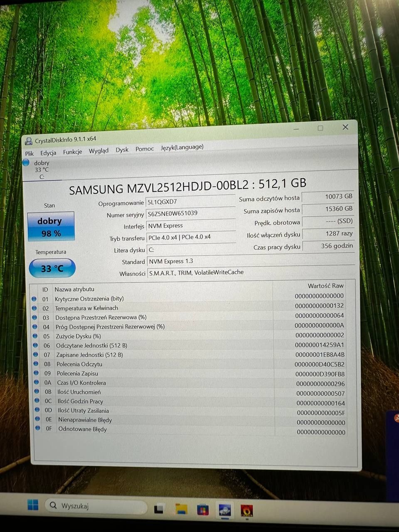
Task: Open the Edycja menu
Action: (48, 153)
